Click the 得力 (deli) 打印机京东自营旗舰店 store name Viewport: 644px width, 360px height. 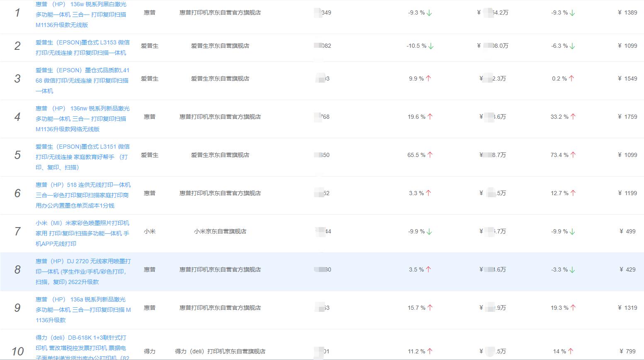click(220, 351)
